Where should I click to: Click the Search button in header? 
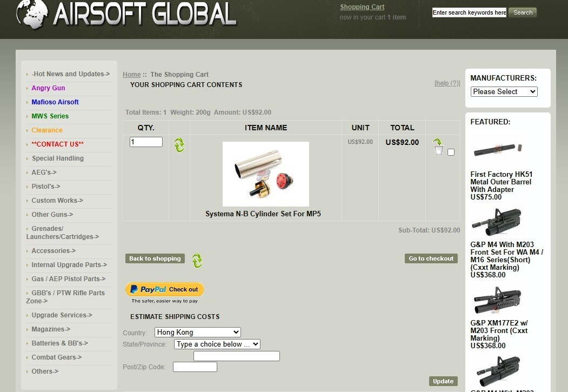523,12
